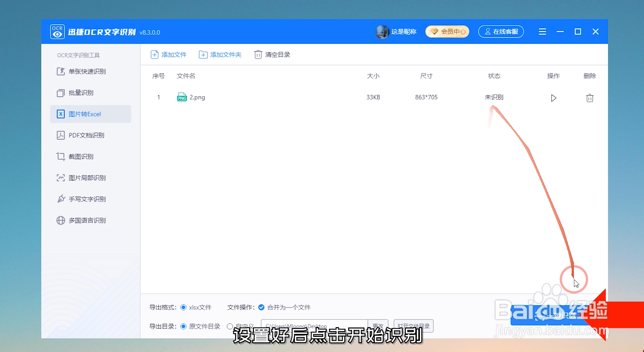The width and height of the screenshot is (644, 352).
Task: Select 图片局部识别 in the sidebar
Action: (91, 178)
